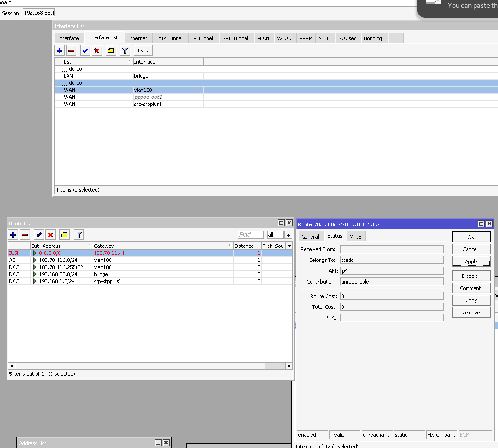Image resolution: width=498 pixels, height=448 pixels.
Task: Open the General tab in Route dialog
Action: click(x=310, y=237)
